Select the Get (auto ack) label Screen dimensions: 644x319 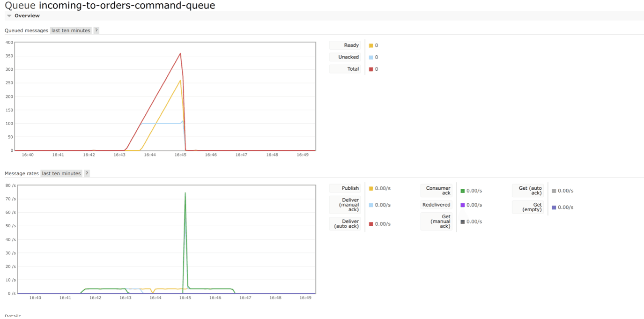(x=530, y=191)
